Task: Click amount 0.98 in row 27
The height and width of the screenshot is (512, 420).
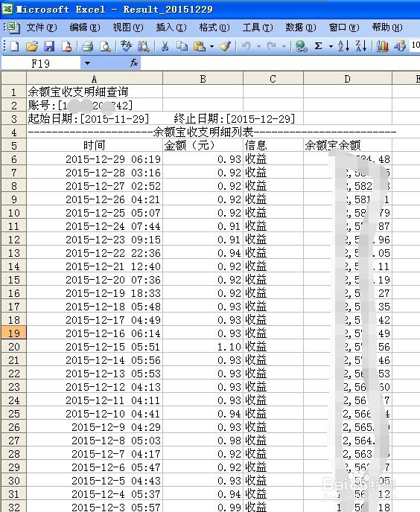Action: [x=203, y=440]
